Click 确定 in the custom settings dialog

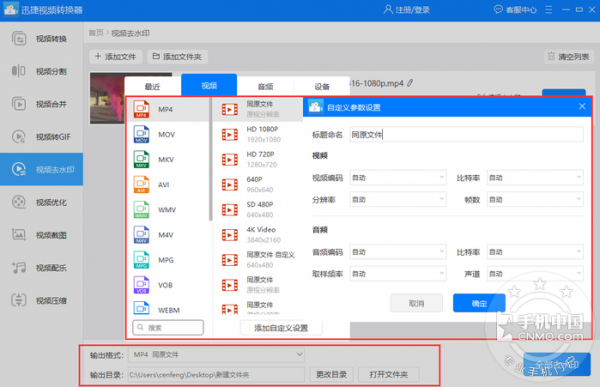479,303
